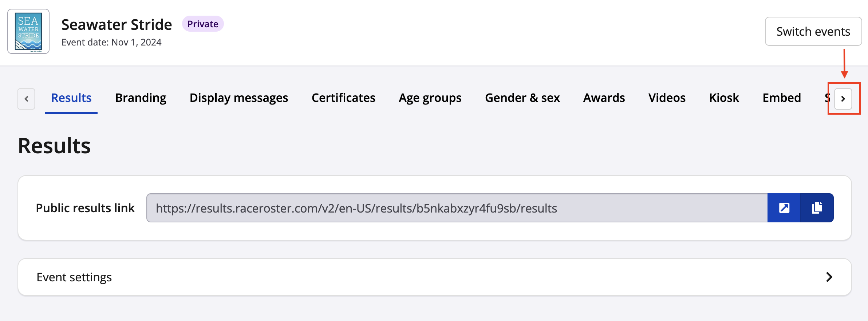Open public results link in new tab

click(784, 208)
